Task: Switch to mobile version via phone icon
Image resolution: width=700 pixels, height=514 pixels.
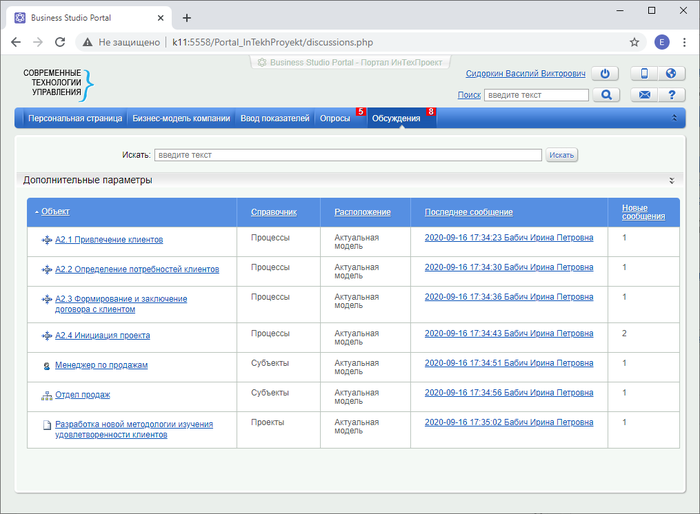Action: 645,74
